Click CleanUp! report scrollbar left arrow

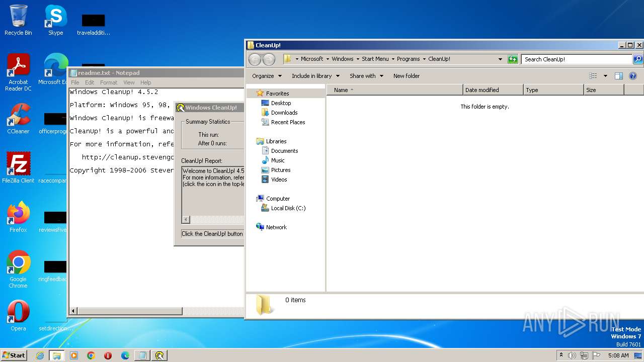coord(186,220)
